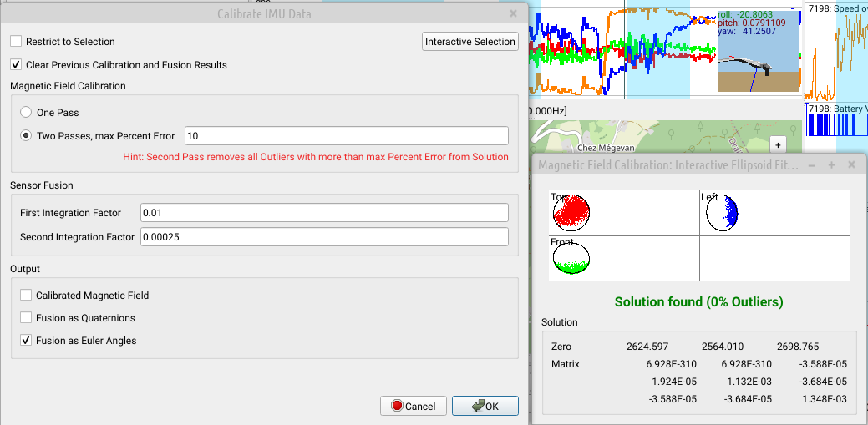The width and height of the screenshot is (868, 425).
Task: Edit the max Percent Error field
Action: [x=347, y=135]
